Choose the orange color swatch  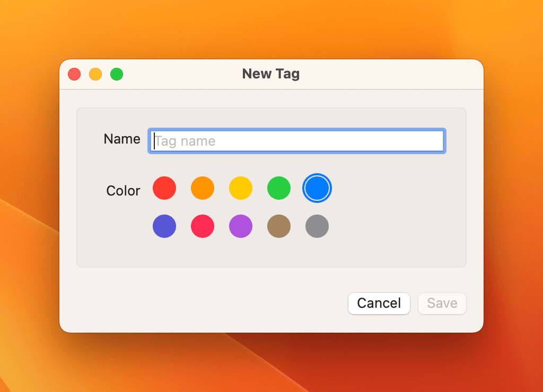coord(203,188)
